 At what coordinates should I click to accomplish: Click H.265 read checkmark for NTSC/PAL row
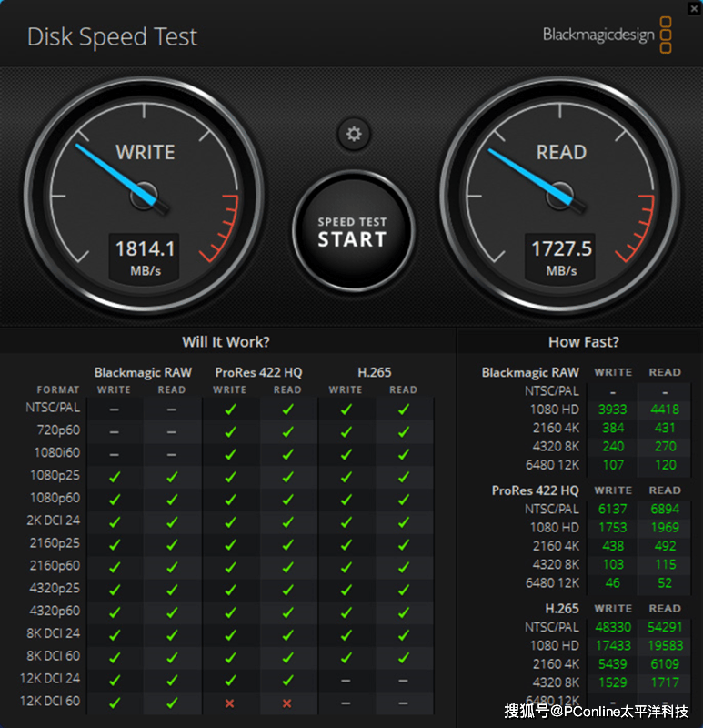pyautogui.click(x=403, y=409)
